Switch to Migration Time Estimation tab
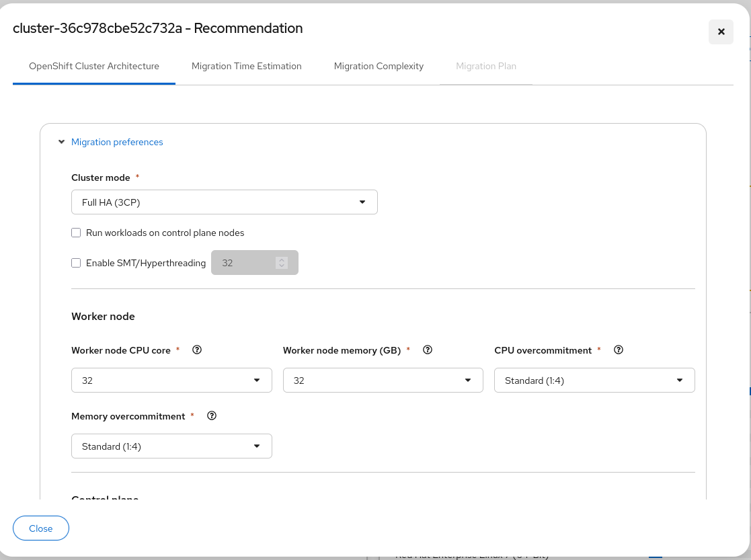The height and width of the screenshot is (560, 751). coord(247,66)
